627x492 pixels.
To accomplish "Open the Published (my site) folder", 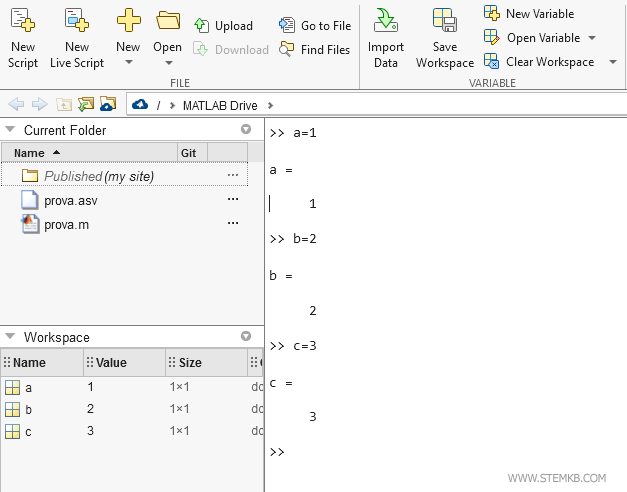I will 98,176.
